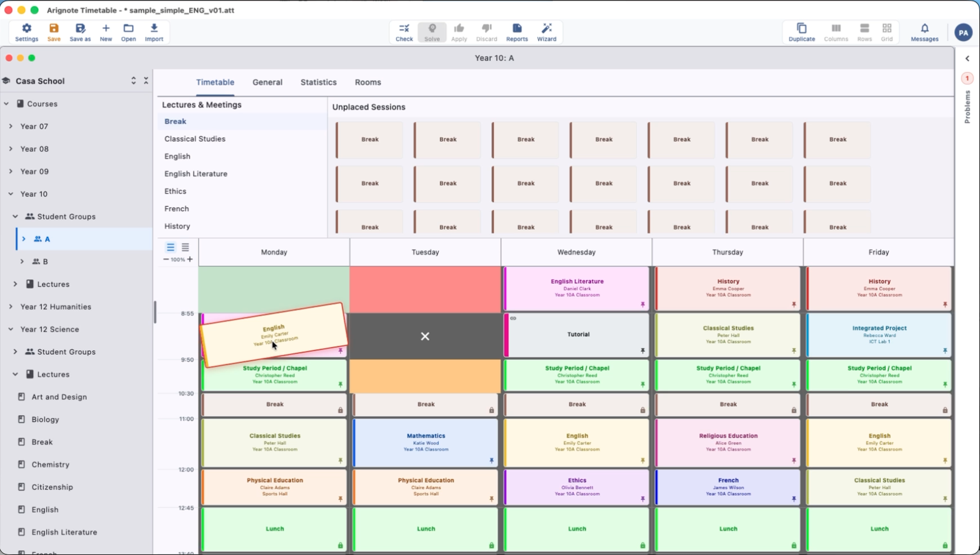Image resolution: width=980 pixels, height=555 pixels.
Task: Open Messages notifications bell
Action: tap(925, 32)
